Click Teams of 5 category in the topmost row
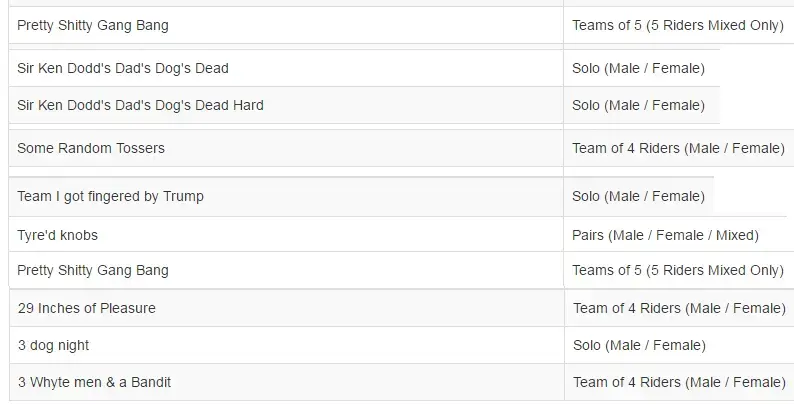794x404 pixels. 678,25
